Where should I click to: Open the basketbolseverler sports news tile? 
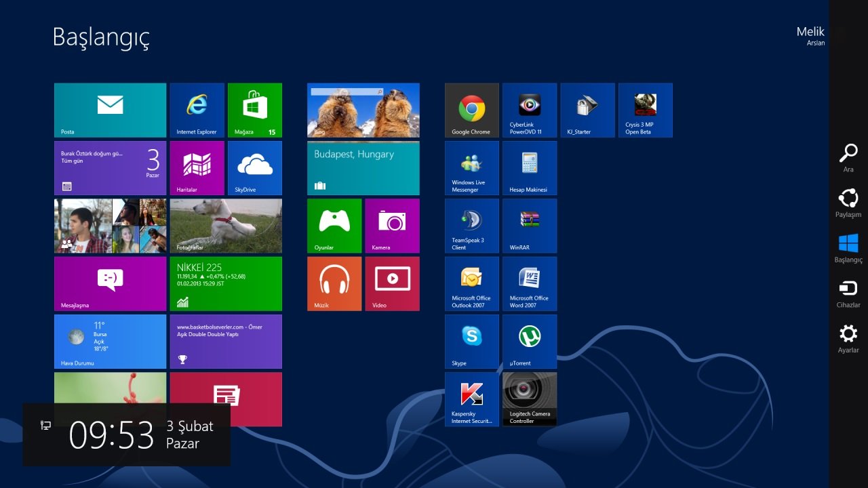(x=226, y=342)
